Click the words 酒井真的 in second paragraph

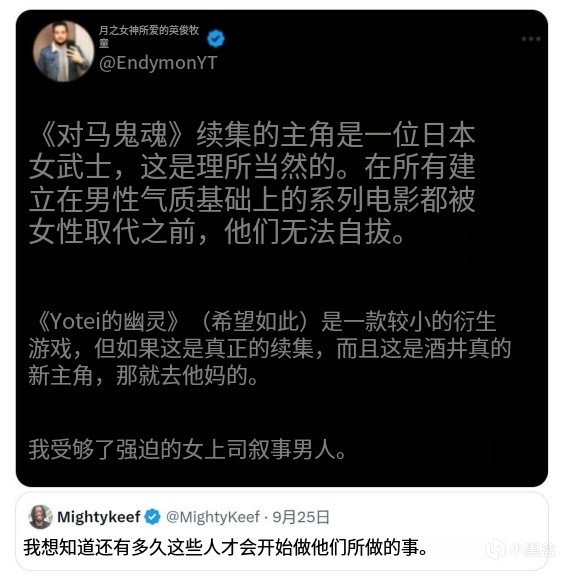(468, 348)
